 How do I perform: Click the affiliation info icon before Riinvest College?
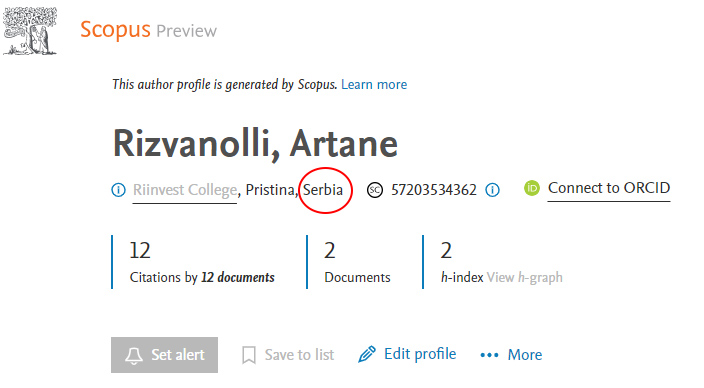click(x=119, y=190)
